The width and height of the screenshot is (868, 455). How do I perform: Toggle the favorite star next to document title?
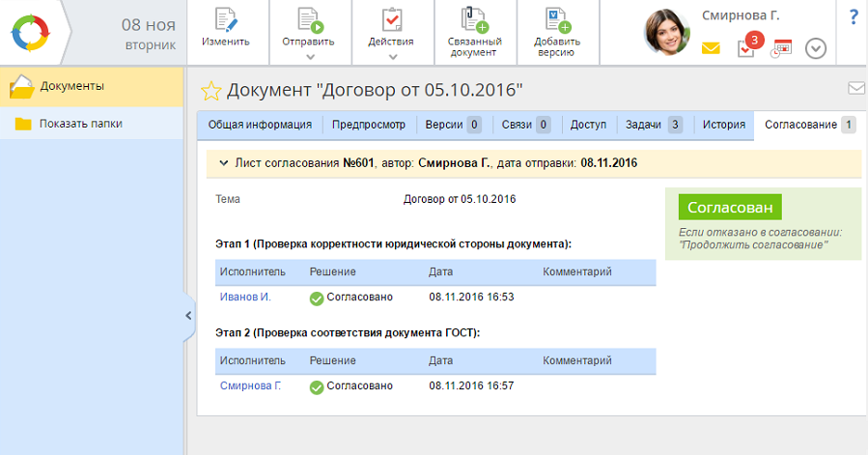pyautogui.click(x=210, y=92)
